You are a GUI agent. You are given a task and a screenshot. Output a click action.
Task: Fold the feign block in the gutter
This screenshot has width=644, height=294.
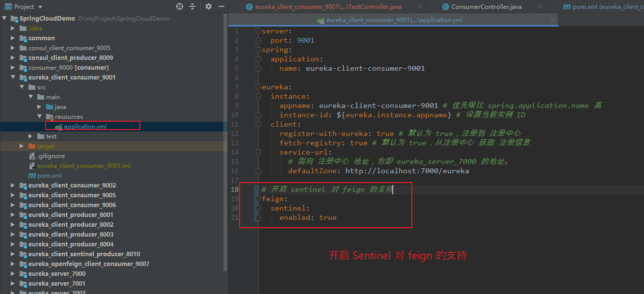pos(259,199)
